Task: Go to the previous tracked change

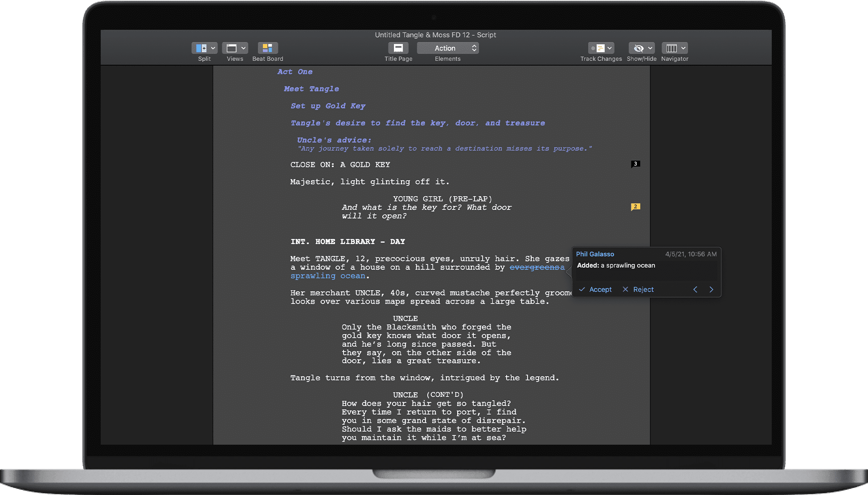Action: pyautogui.click(x=695, y=289)
